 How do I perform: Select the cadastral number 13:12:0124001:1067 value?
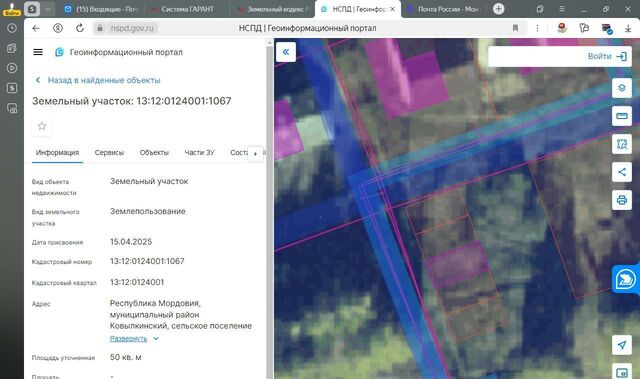click(147, 261)
